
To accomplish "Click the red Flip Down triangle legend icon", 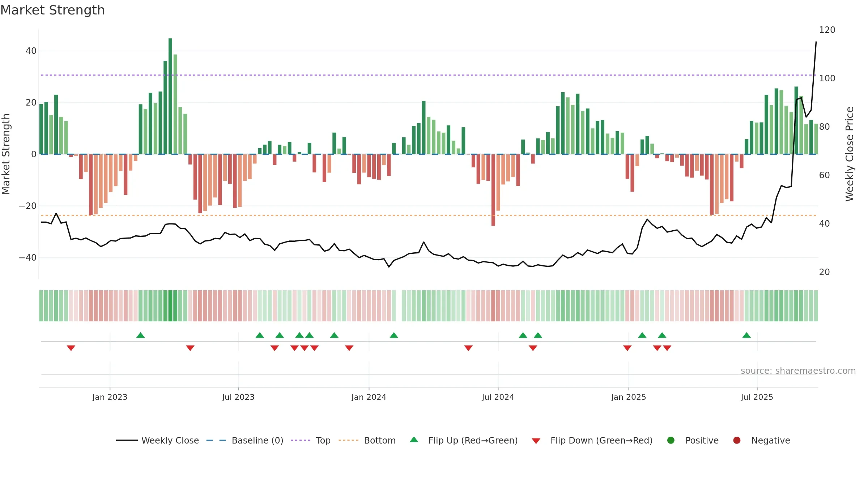I will point(536,441).
